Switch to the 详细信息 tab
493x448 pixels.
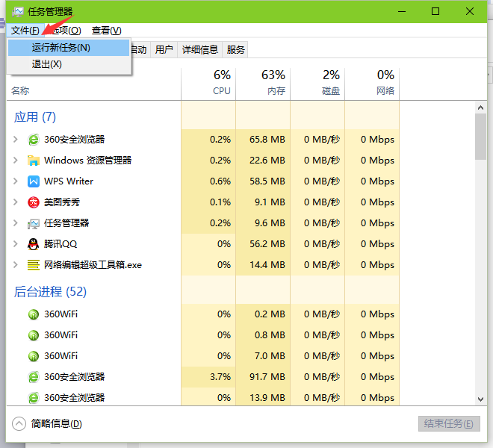[x=200, y=50]
